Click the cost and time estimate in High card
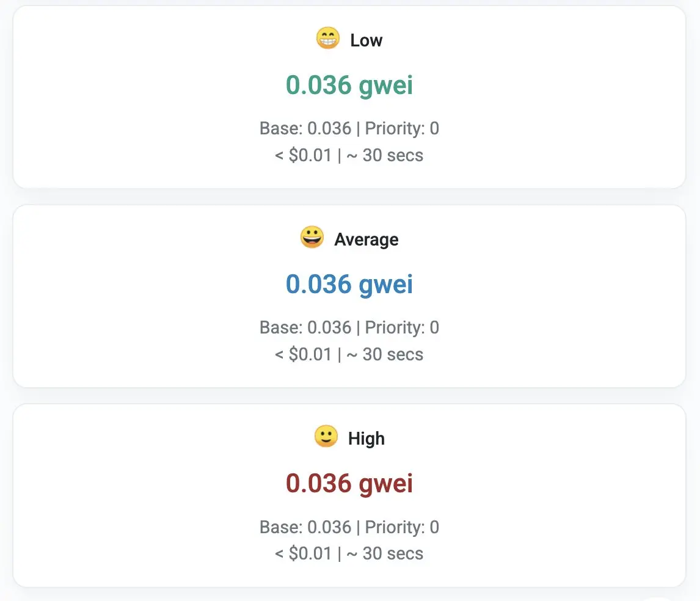 [349, 553]
